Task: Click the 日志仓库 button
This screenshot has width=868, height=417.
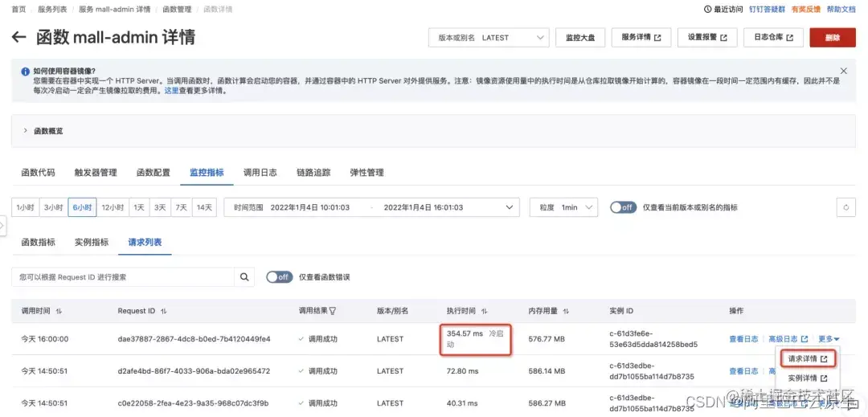Action: 773,38
